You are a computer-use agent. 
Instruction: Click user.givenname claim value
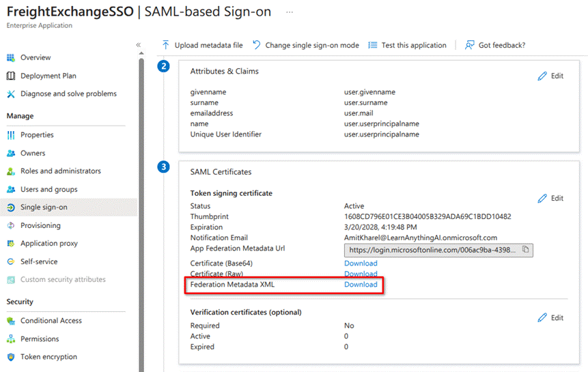(x=369, y=92)
